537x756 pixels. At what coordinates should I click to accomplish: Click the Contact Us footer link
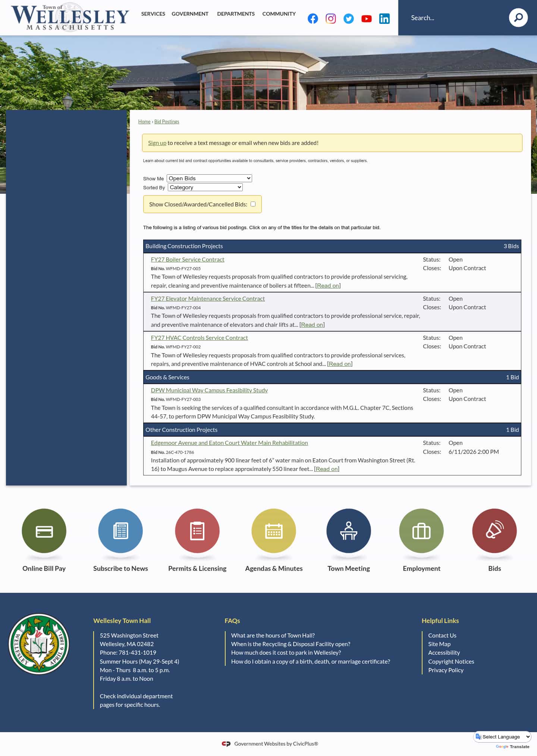point(442,635)
